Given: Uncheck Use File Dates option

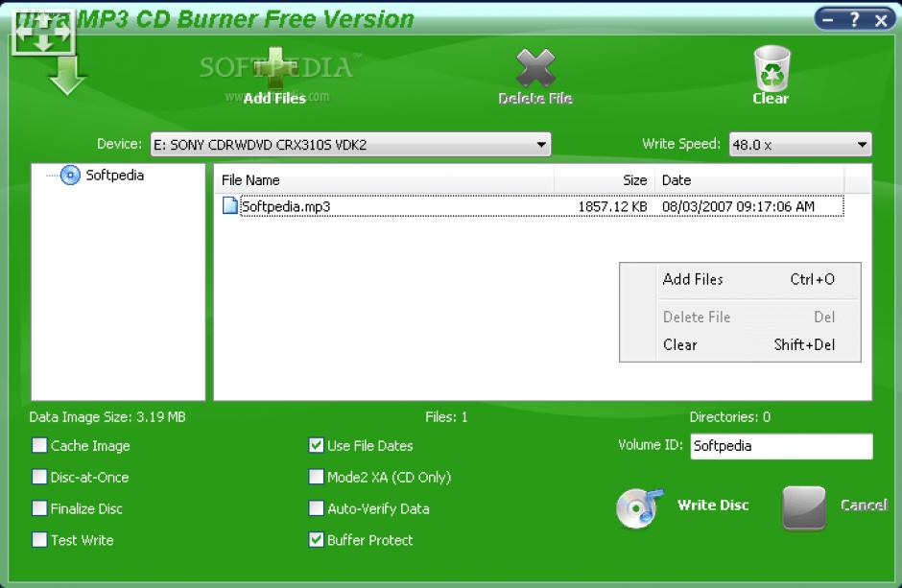Looking at the screenshot, I should 316,445.
